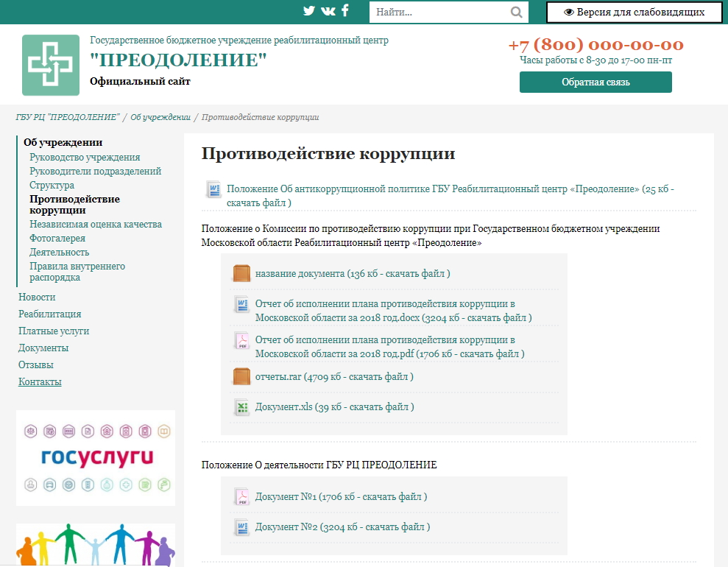728x567 pixels.
Task: Click the PDF icon for Документ №1
Action: (241, 497)
